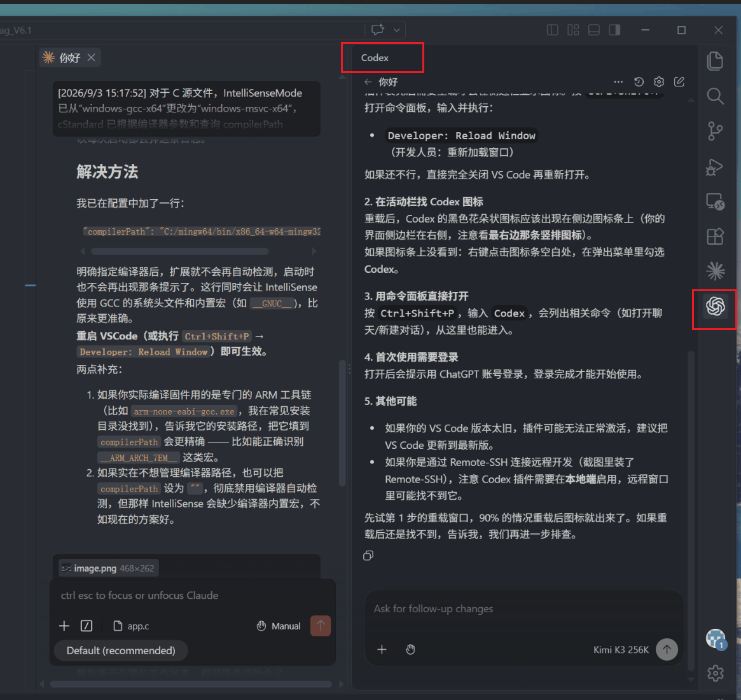Close the 你好 Claude tab
The image size is (741, 700).
click(x=91, y=58)
